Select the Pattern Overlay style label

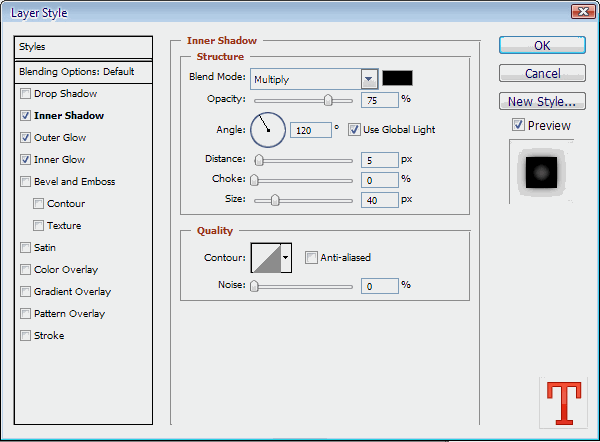coord(69,314)
